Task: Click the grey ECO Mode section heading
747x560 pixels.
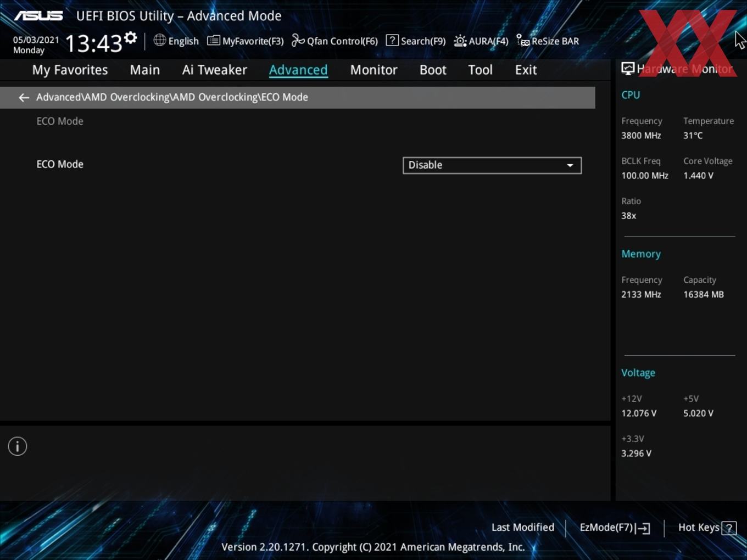Action: 60,121
